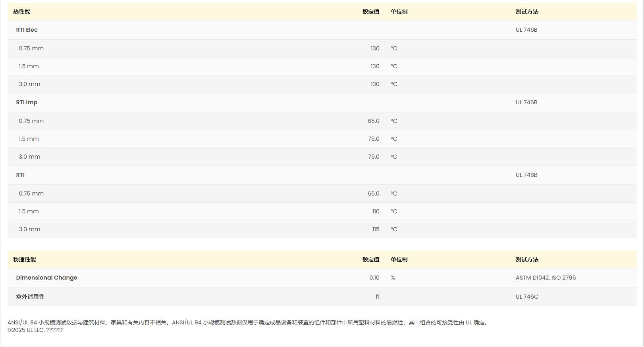Select "单位制" header in the 热性能 table
Image resolution: width=644 pixels, height=347 pixels.
coord(399,12)
